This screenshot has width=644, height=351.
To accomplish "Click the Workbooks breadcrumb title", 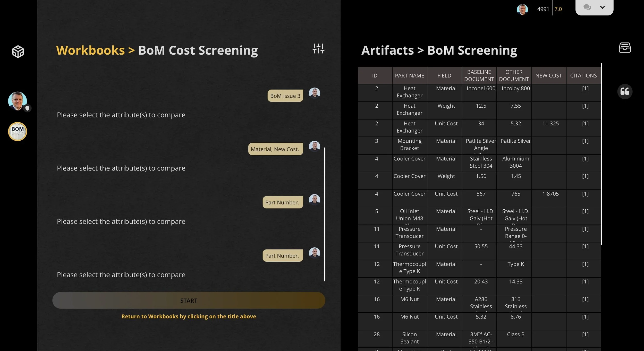I will 90,50.
